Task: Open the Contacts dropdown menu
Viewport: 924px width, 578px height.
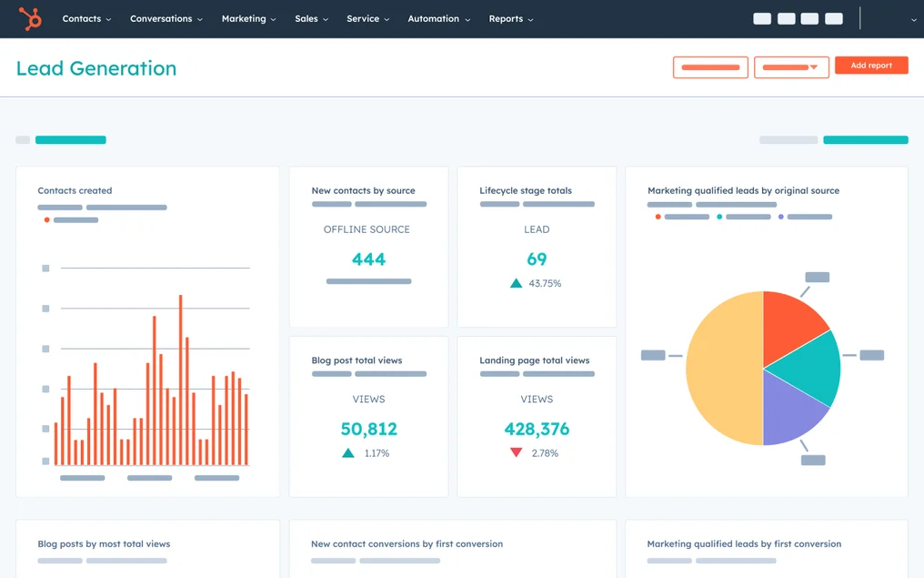Action: pyautogui.click(x=86, y=18)
